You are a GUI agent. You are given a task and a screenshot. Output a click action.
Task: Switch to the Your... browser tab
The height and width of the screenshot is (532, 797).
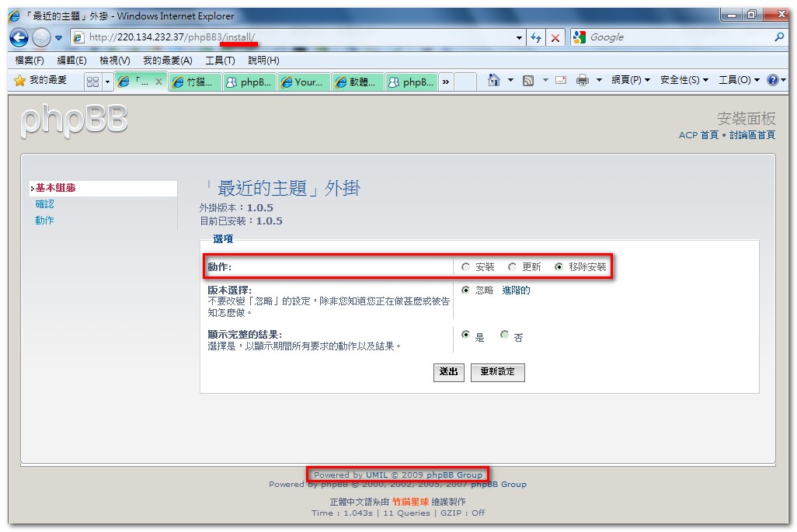[x=304, y=82]
